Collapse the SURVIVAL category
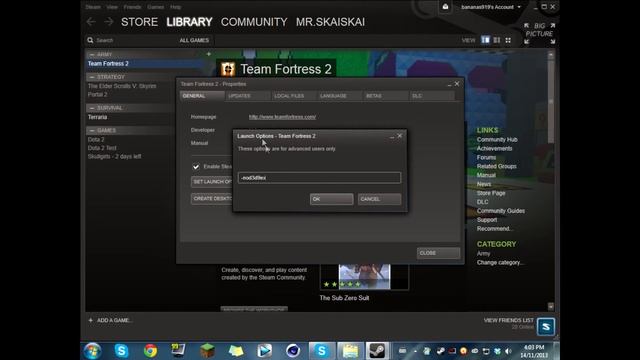Image resolution: width=640 pixels, height=360 pixels. pyautogui.click(x=91, y=108)
